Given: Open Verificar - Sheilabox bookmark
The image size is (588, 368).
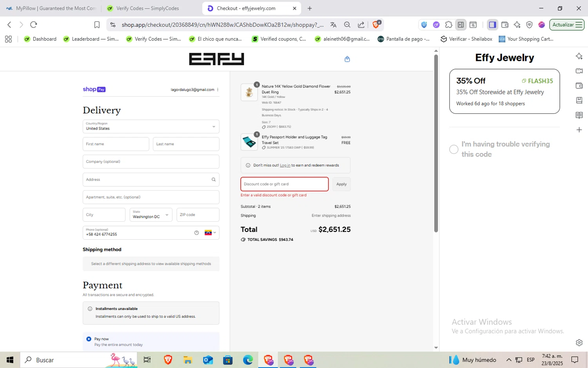Looking at the screenshot, I should click(466, 39).
